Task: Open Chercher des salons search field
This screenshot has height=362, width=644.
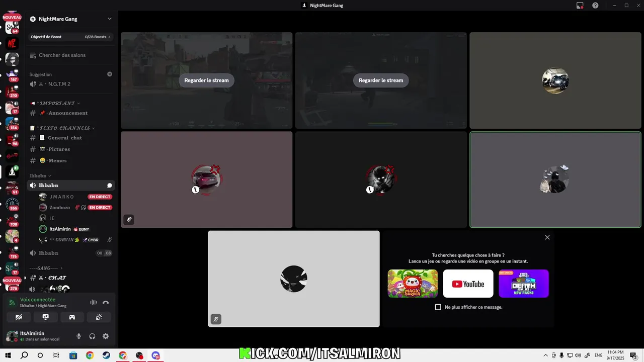Action: 71,55
